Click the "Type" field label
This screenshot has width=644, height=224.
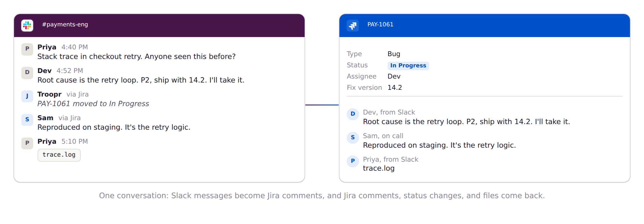(x=354, y=54)
